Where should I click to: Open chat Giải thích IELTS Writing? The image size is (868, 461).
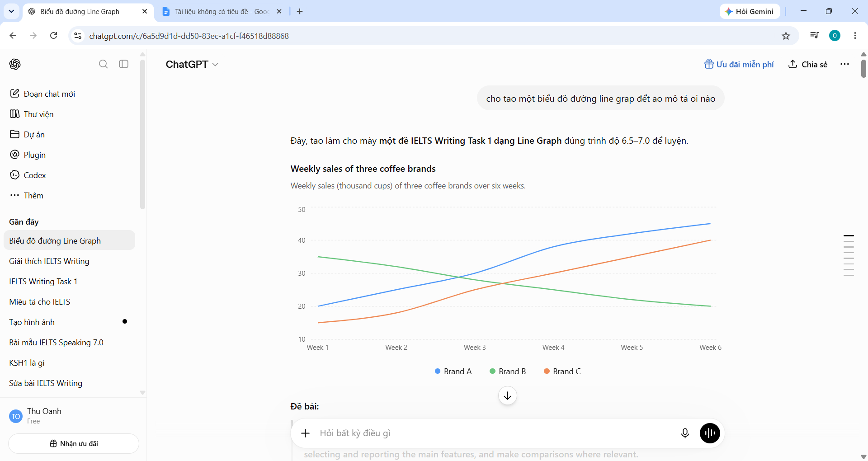[x=69, y=261]
